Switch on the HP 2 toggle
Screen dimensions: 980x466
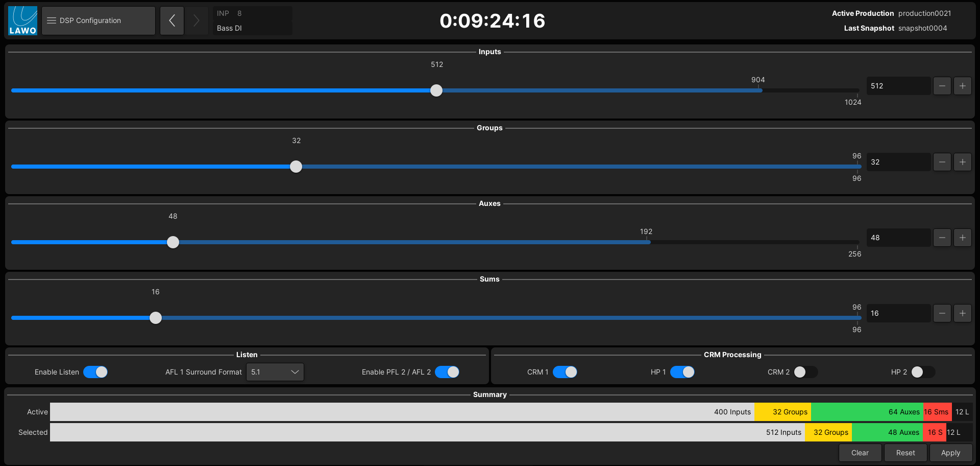[923, 372]
